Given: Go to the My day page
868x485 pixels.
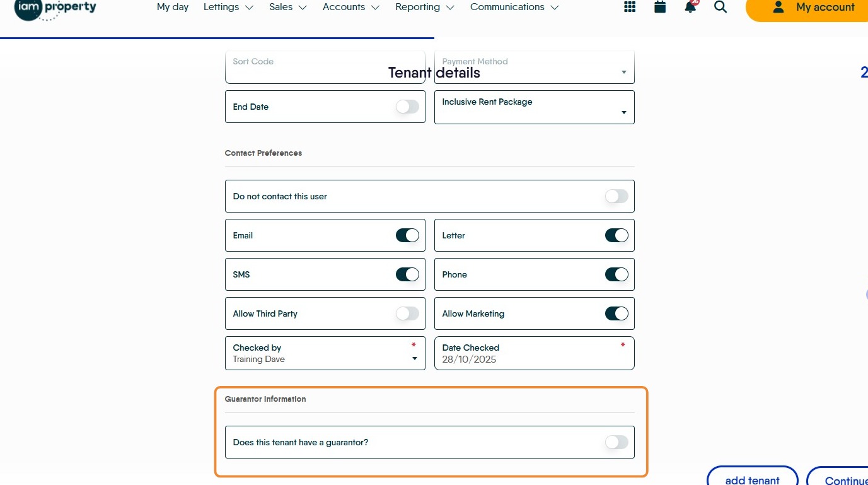Looking at the screenshot, I should click(173, 7).
